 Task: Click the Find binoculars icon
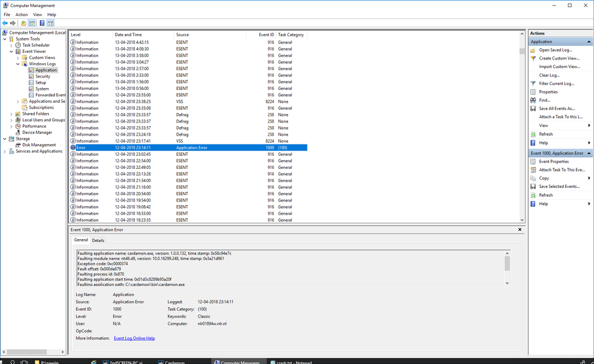[x=533, y=101]
